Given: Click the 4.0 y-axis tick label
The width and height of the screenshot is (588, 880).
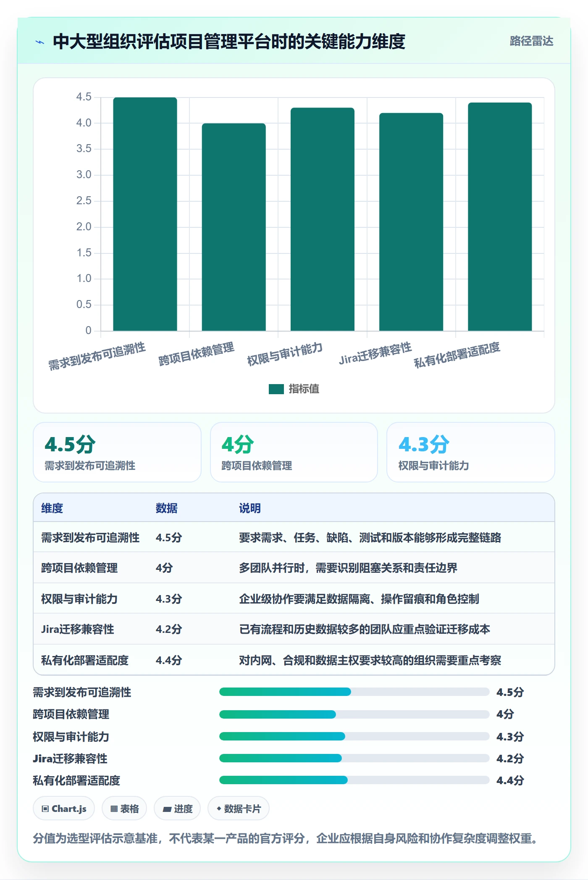Looking at the screenshot, I should pos(84,123).
